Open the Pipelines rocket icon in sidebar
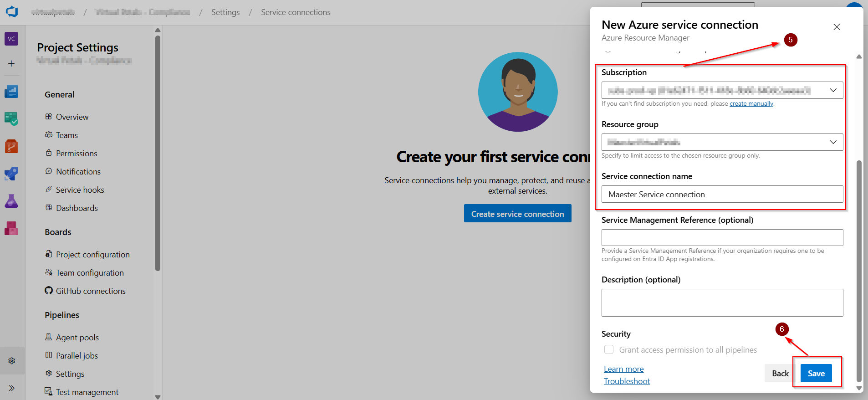 [x=11, y=174]
